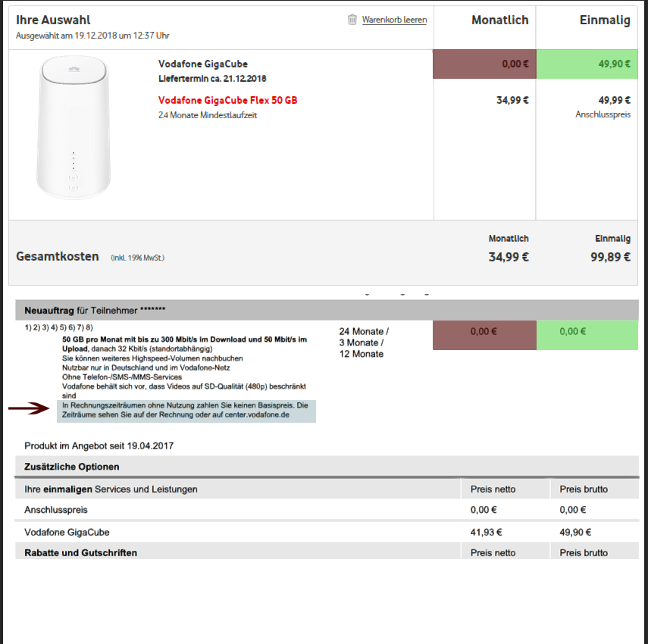Click the Nutzbar nur in Deutschland line
The width and height of the screenshot is (648, 644).
(146, 367)
